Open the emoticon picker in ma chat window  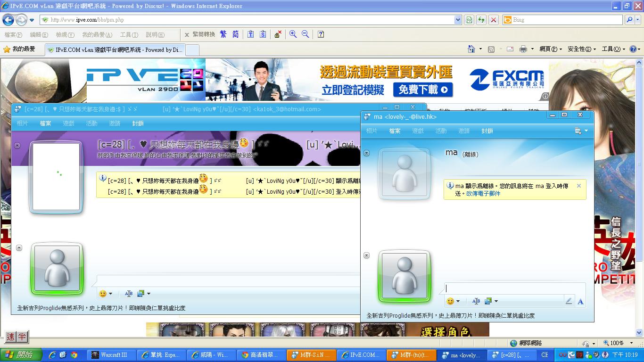450,301
